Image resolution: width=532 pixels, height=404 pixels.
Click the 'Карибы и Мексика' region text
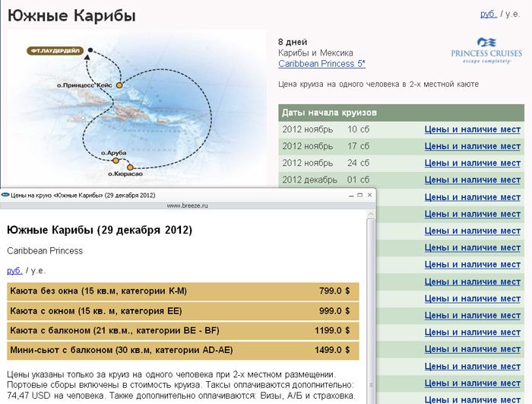315,53
